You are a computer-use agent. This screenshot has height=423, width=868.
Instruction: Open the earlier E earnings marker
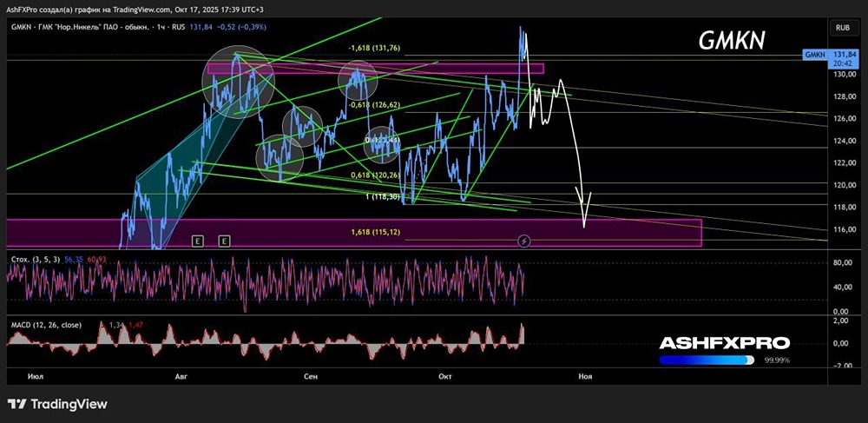coord(197,241)
